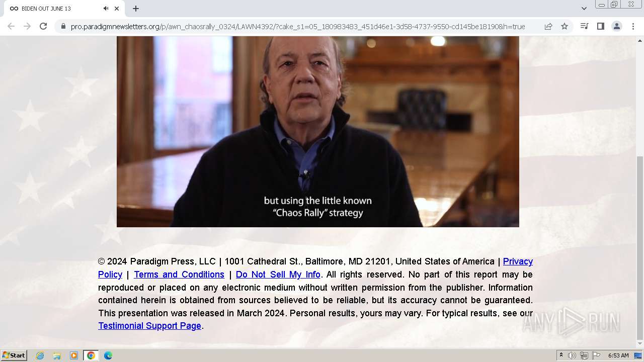
Task: Reload the current page
Action: pyautogui.click(x=43, y=26)
